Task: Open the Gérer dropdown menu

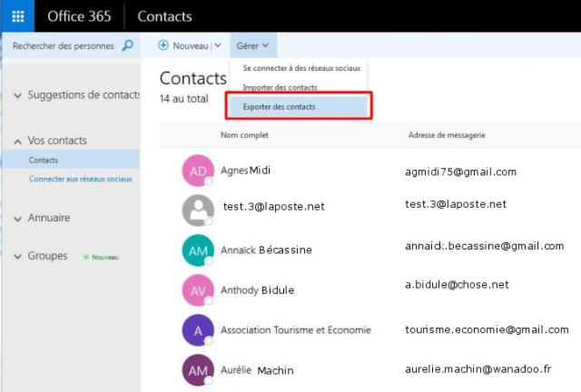Action: tap(252, 45)
